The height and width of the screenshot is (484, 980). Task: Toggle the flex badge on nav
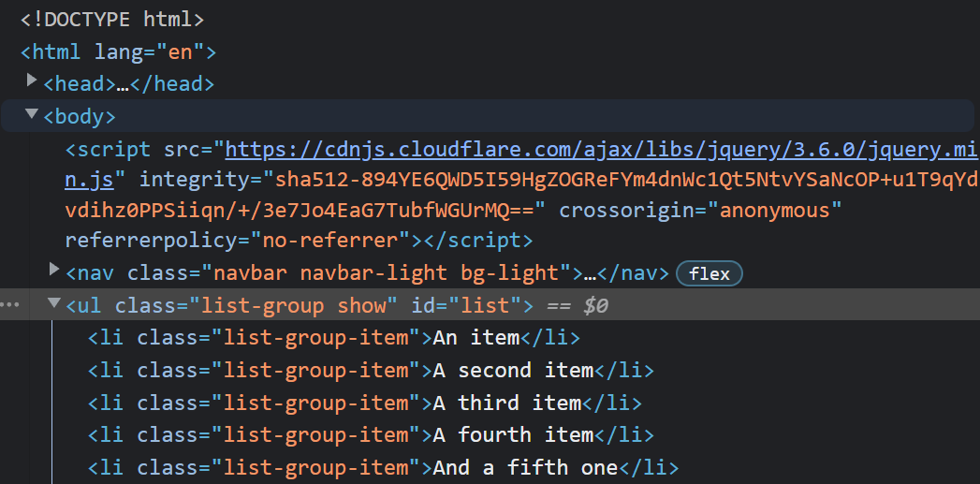[709, 274]
